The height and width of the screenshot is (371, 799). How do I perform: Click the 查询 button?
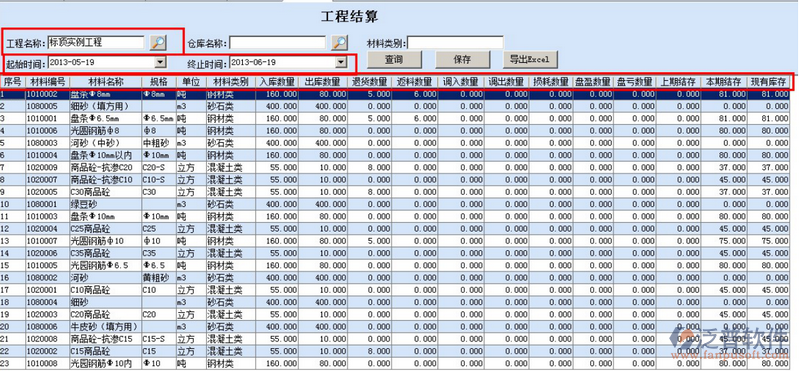pos(394,60)
